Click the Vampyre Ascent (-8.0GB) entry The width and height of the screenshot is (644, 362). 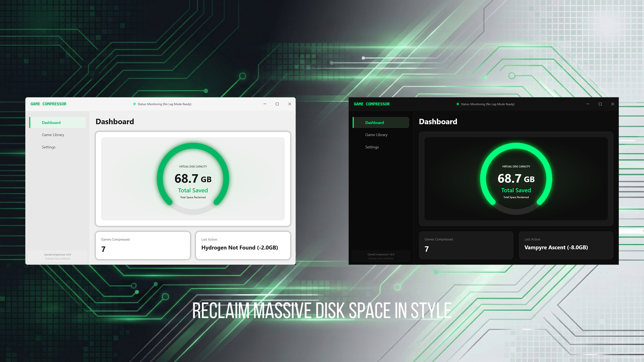click(x=556, y=247)
